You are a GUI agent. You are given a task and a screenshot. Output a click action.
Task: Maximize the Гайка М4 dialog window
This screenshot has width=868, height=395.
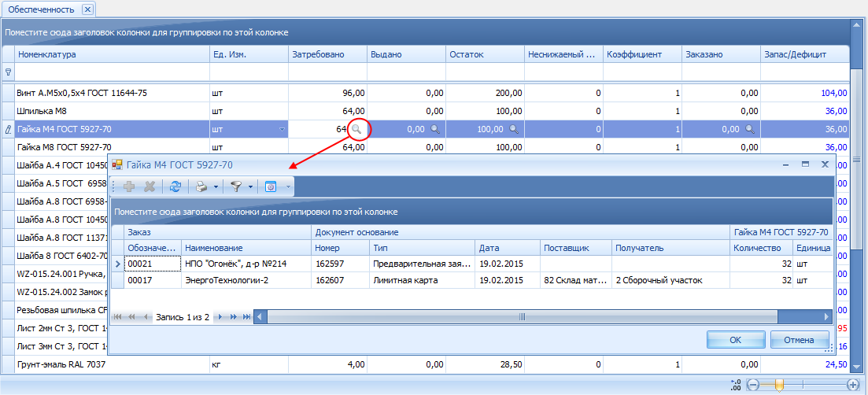tap(806, 164)
